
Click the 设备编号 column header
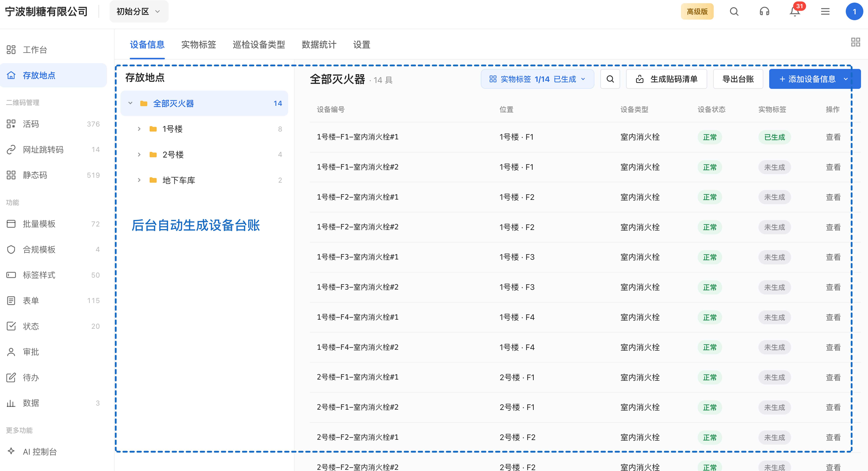tap(331, 109)
